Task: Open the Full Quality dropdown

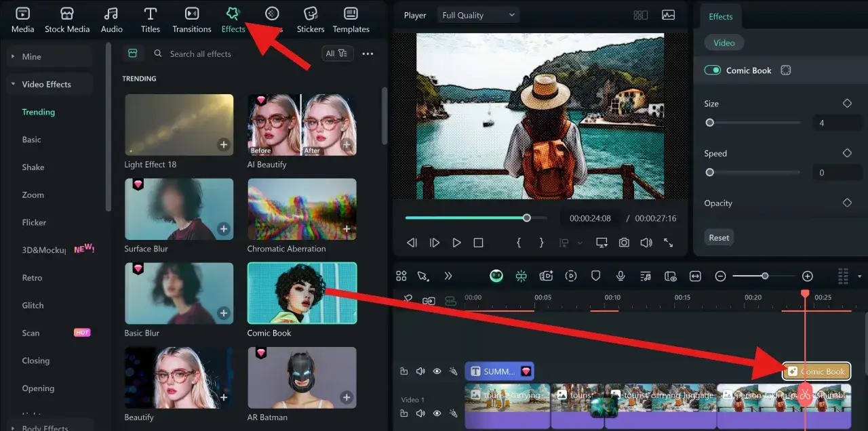Action: [478, 15]
